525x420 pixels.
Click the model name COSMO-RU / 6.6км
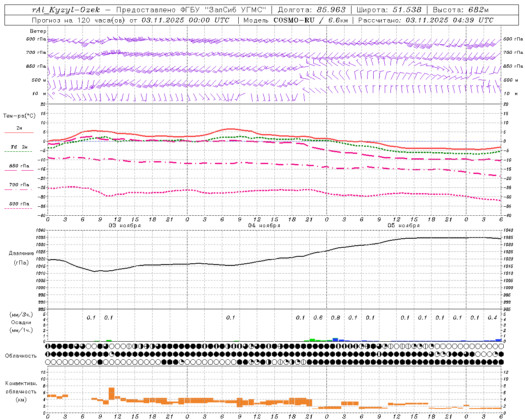click(311, 20)
